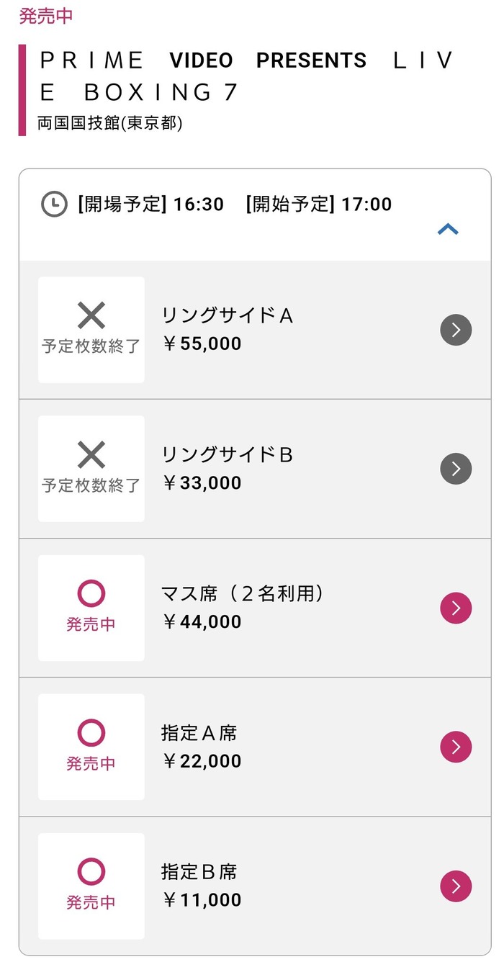Click the arrow icon for リングサイドA
The width and height of the screenshot is (504, 980).
(x=456, y=330)
